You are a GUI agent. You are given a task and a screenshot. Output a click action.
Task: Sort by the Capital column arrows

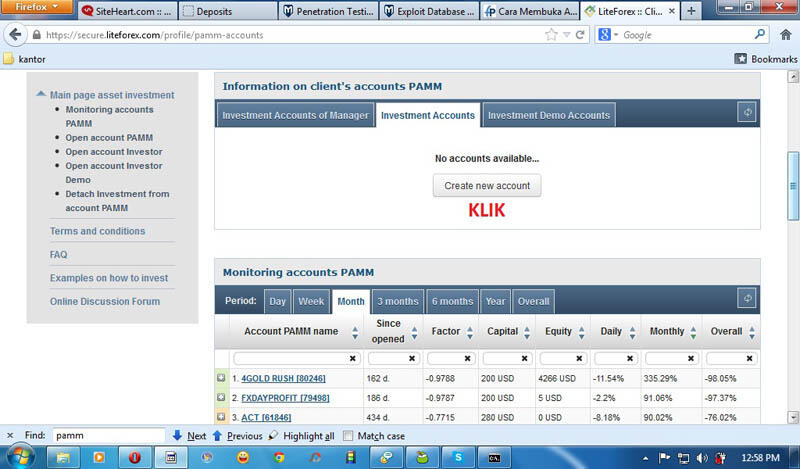coord(527,333)
